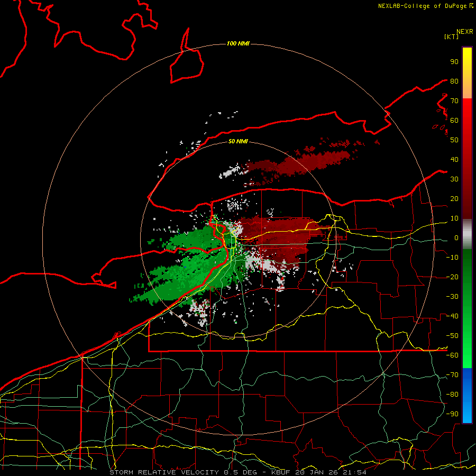Click the NEXR label above the color scale
This screenshot has height=476, width=476.
click(x=464, y=32)
